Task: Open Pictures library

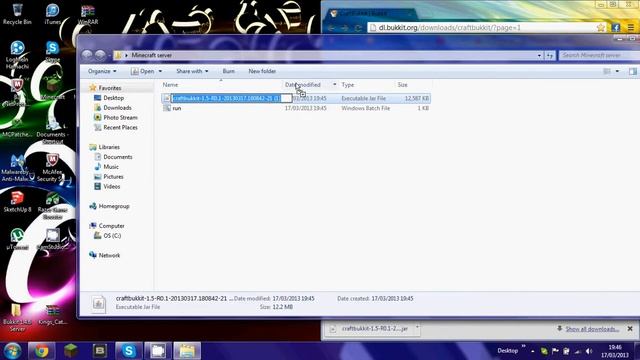Action: point(113,176)
